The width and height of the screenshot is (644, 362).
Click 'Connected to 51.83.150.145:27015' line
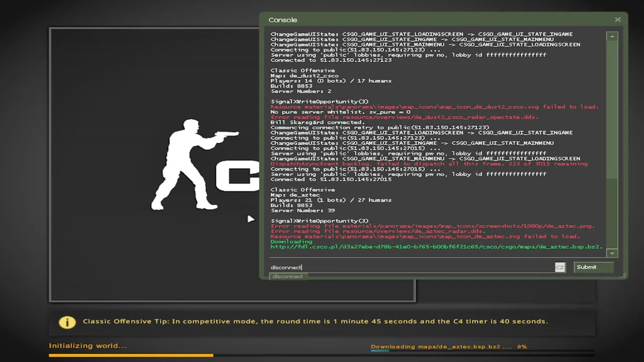tap(331, 179)
